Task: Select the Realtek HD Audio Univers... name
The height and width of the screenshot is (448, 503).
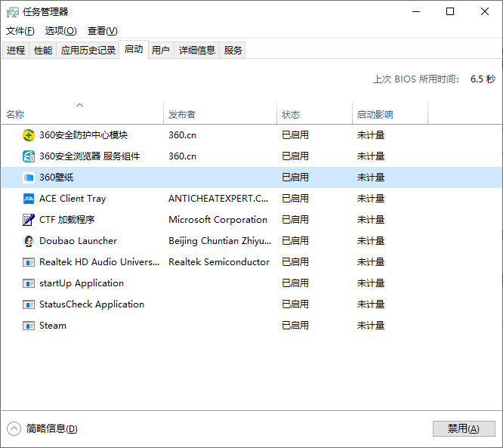Action: tap(99, 262)
